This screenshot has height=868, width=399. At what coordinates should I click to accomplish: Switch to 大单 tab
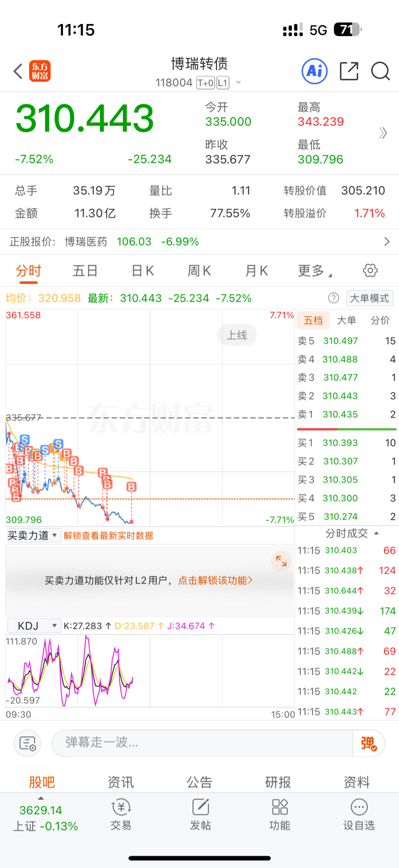coord(347,320)
